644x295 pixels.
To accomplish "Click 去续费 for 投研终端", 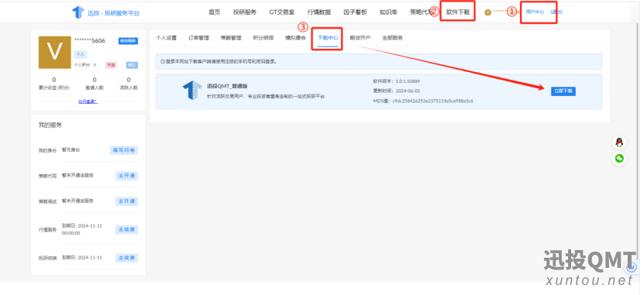I will tap(126, 258).
